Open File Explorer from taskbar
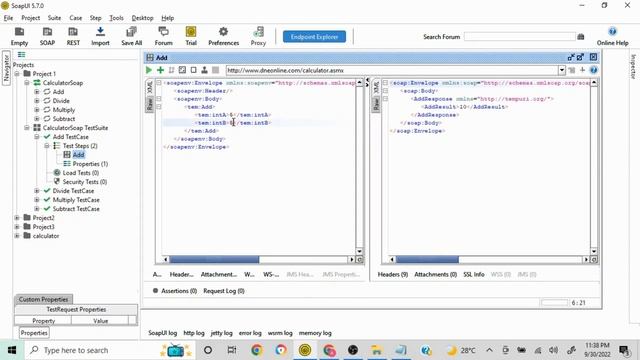 tap(376, 350)
